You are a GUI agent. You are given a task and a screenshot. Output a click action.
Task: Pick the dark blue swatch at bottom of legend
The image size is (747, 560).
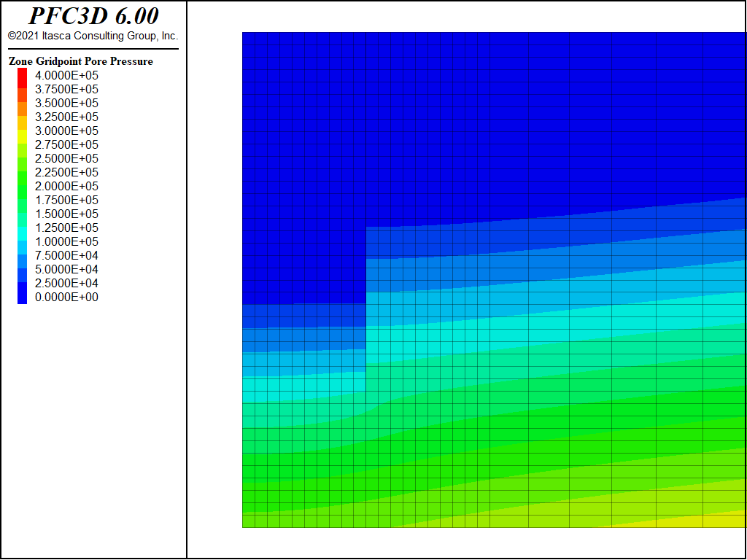coord(23,293)
